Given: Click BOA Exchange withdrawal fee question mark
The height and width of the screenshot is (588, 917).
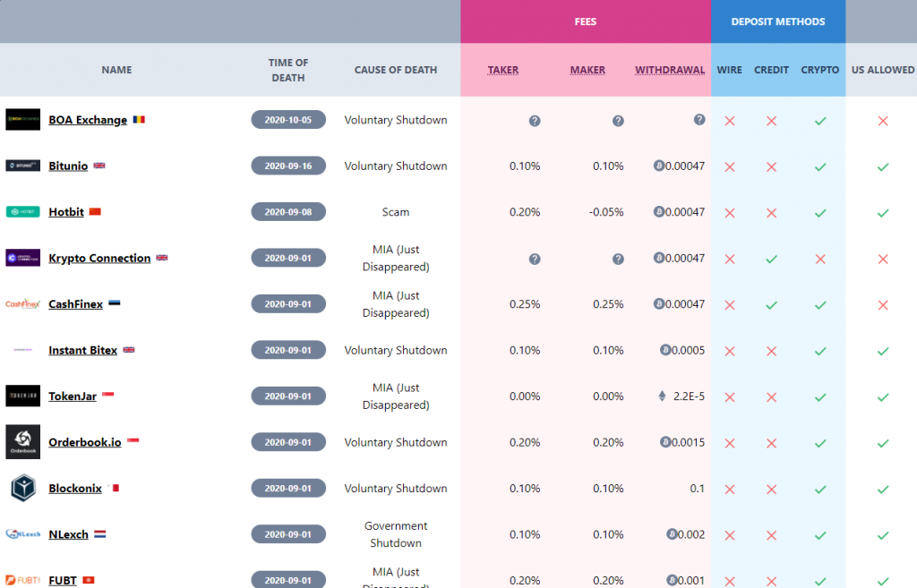Looking at the screenshot, I should coord(699,119).
